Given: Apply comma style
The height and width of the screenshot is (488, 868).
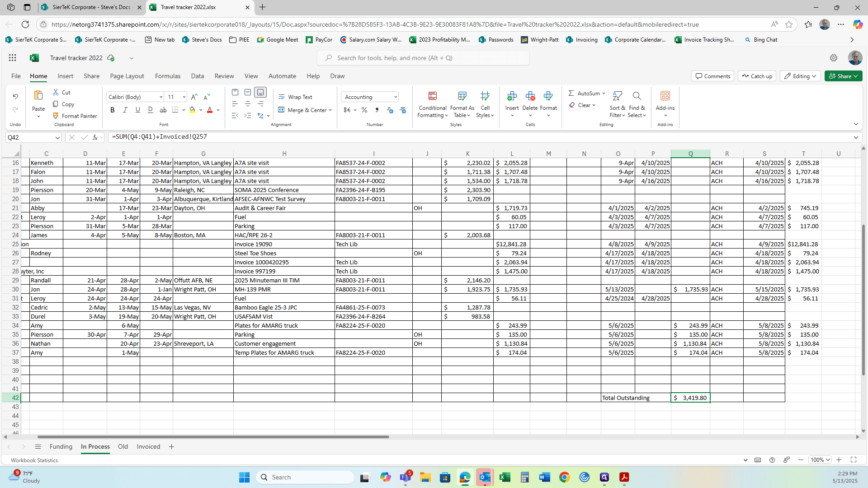Looking at the screenshot, I should click(x=377, y=110).
